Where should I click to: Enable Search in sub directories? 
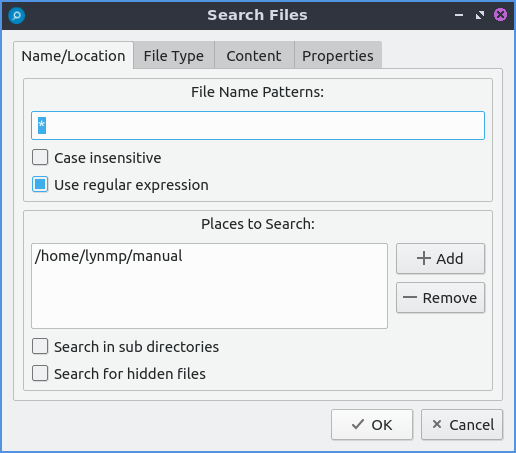pyautogui.click(x=40, y=346)
